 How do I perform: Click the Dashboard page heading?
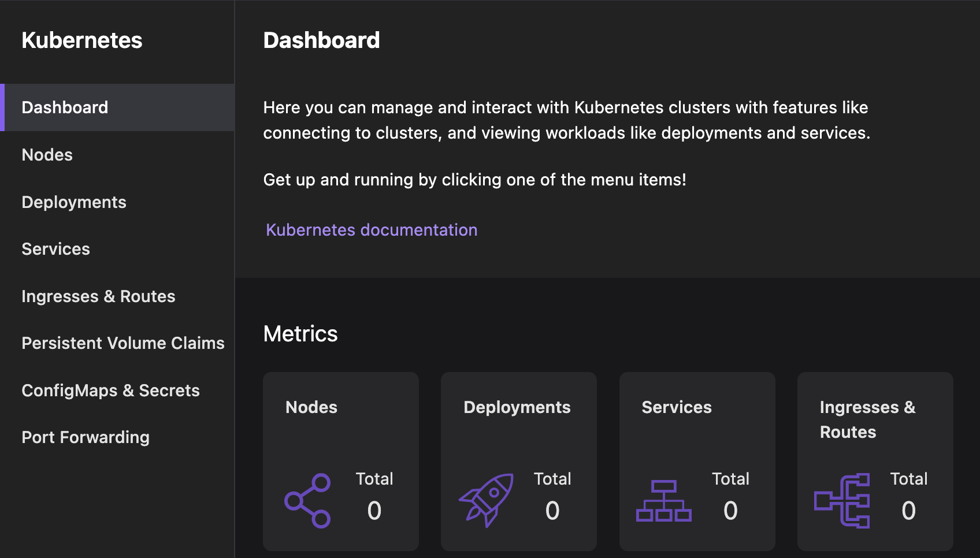(322, 40)
